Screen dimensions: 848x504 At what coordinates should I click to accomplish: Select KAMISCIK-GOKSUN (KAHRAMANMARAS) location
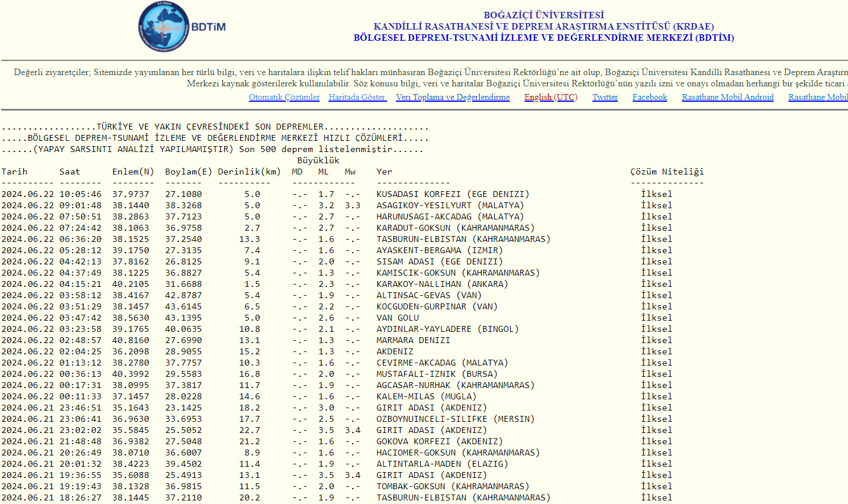tap(458, 273)
